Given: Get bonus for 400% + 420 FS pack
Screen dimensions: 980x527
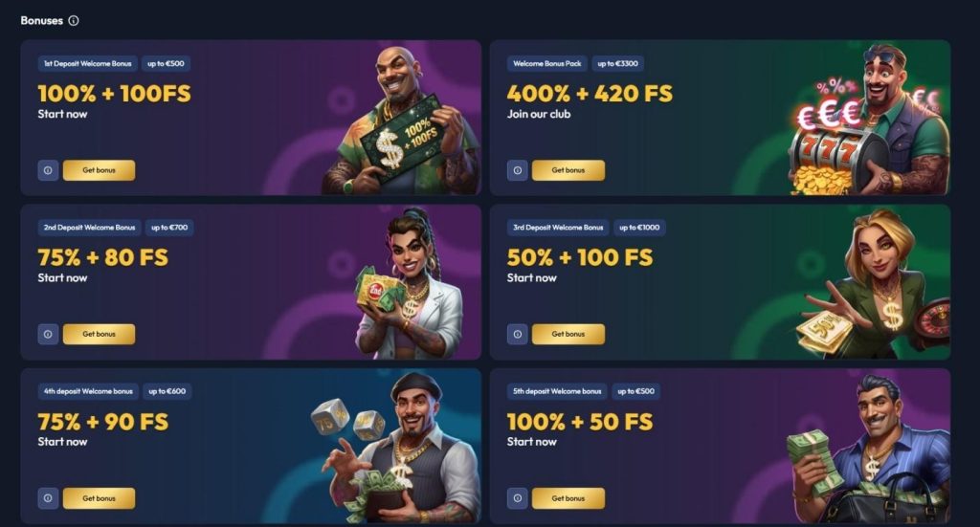Looking at the screenshot, I should pos(568,170).
